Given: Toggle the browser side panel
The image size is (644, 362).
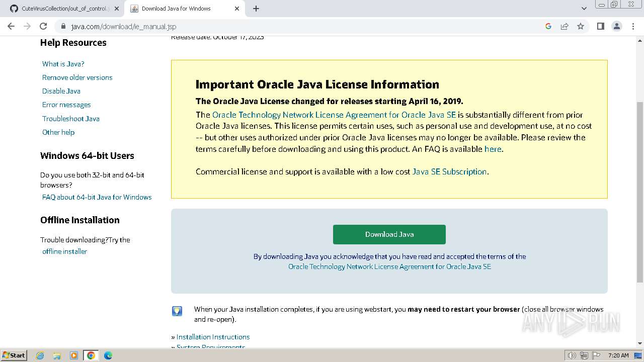Looking at the screenshot, I should click(x=600, y=26).
